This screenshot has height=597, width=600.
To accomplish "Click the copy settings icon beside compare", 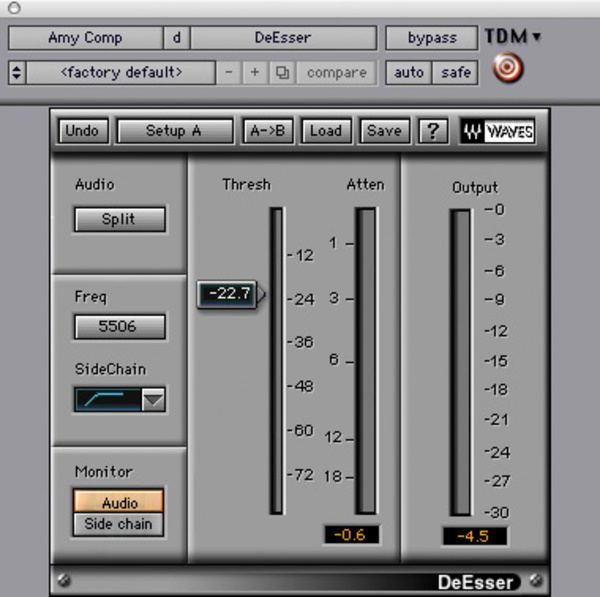I will point(282,72).
